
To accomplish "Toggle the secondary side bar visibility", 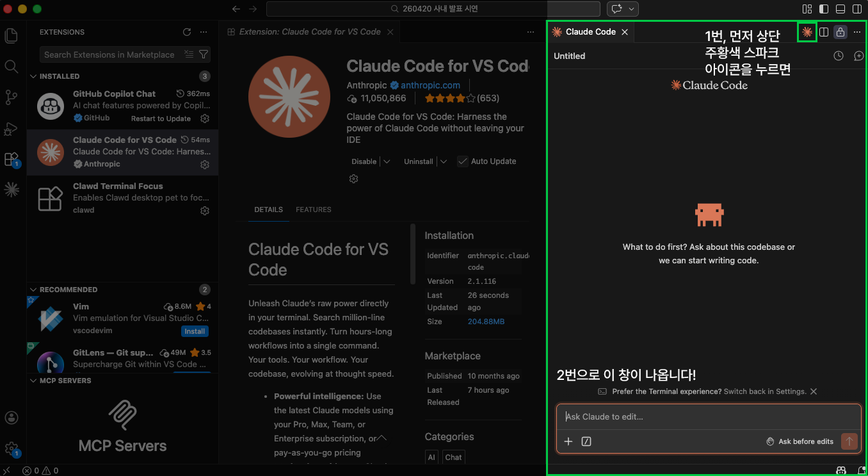I will [857, 9].
